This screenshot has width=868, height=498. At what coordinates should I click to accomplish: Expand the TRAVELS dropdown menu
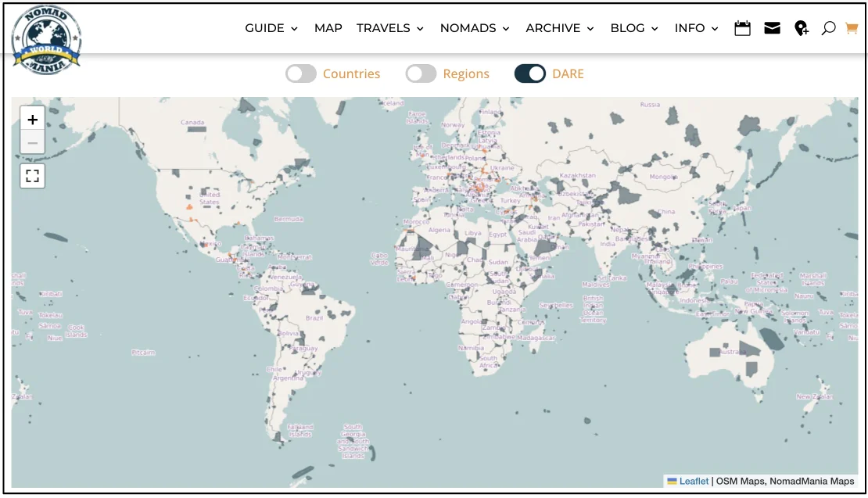389,28
